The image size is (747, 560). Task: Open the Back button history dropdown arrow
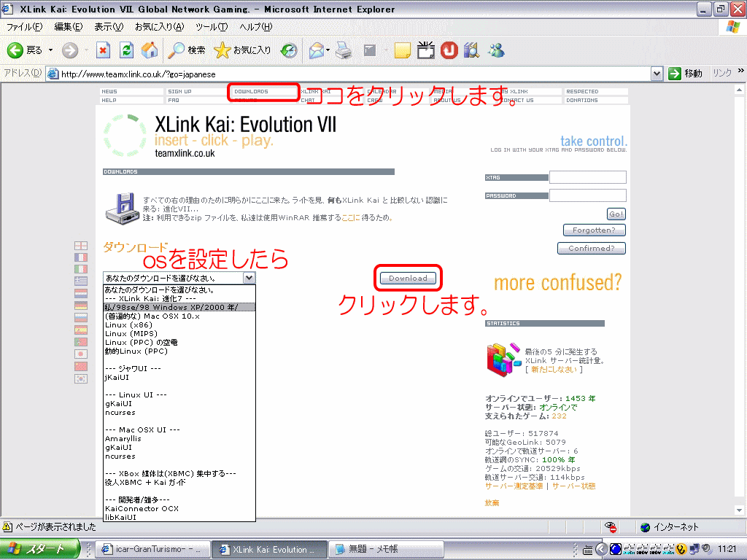tap(50, 50)
